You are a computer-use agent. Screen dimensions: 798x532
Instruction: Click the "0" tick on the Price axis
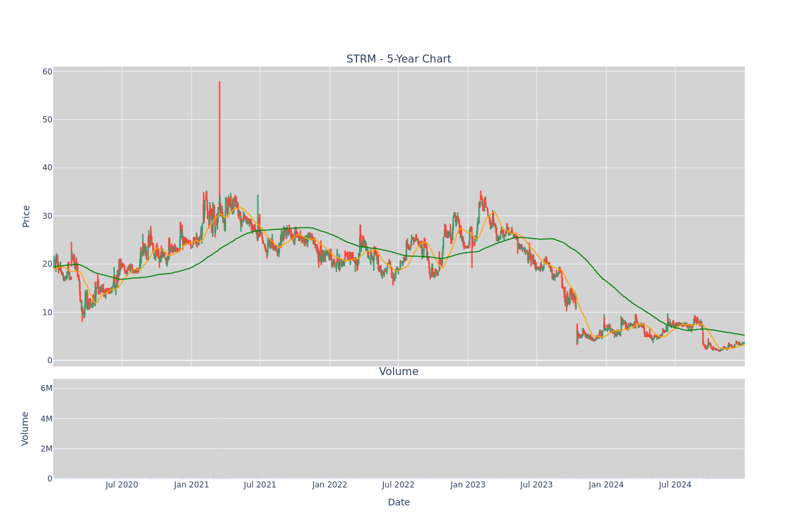[x=50, y=360]
